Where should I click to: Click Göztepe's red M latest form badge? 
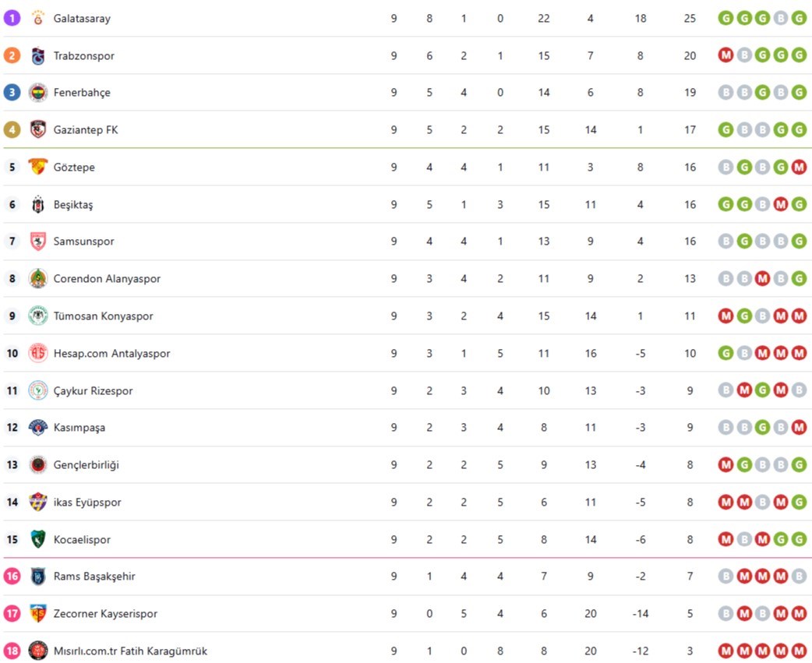(x=799, y=167)
